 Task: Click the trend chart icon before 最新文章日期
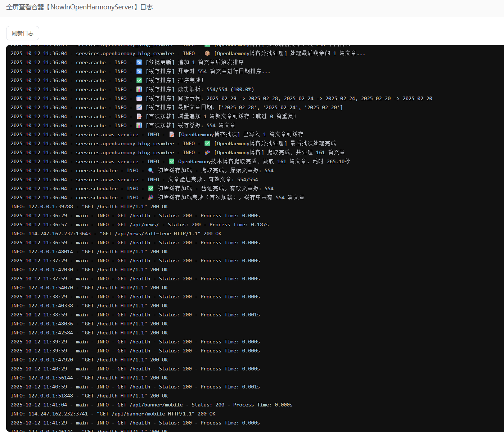coord(139,107)
